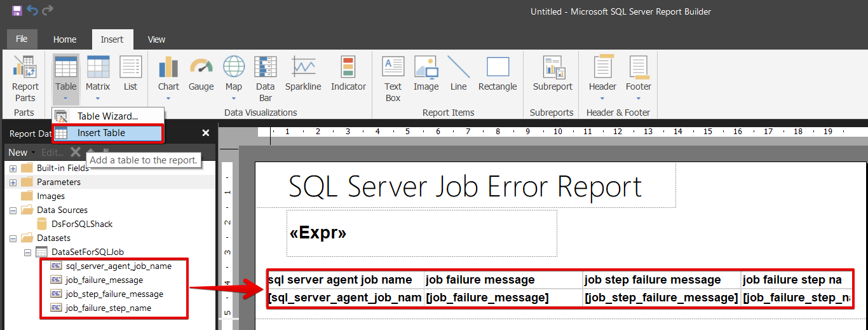The height and width of the screenshot is (330, 868).
Task: Click the Redo arrow icon
Action: tap(48, 10)
